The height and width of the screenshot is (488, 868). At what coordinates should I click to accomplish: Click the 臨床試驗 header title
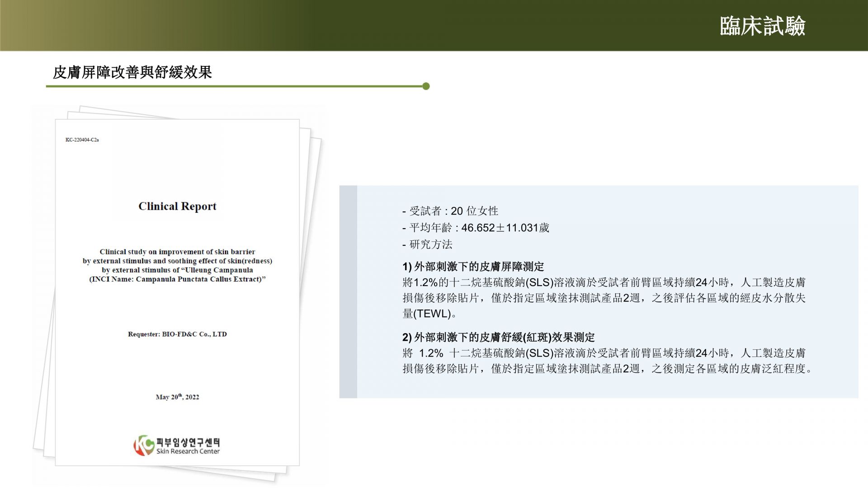pyautogui.click(x=762, y=26)
